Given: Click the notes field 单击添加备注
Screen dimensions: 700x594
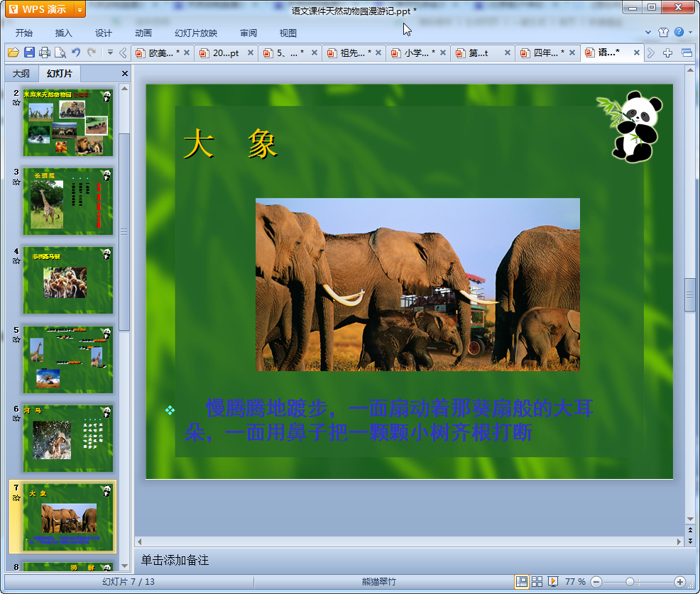Looking at the screenshot, I should (175, 560).
